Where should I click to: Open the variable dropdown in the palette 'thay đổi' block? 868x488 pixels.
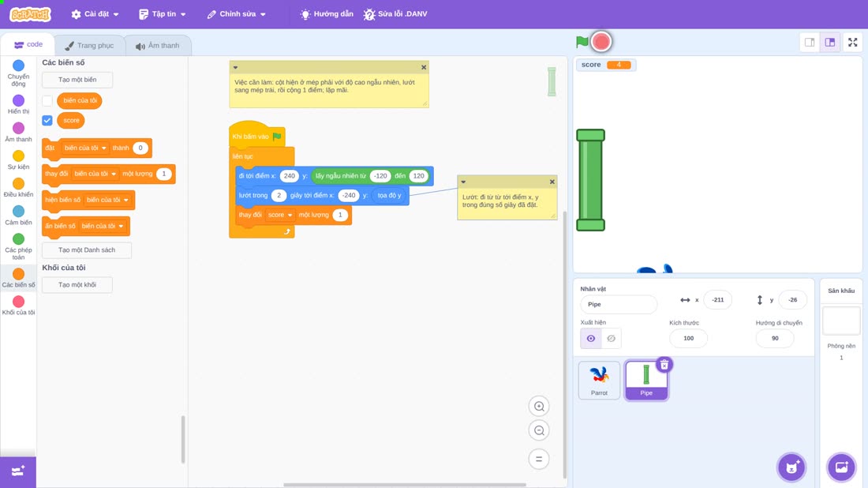[x=95, y=174]
